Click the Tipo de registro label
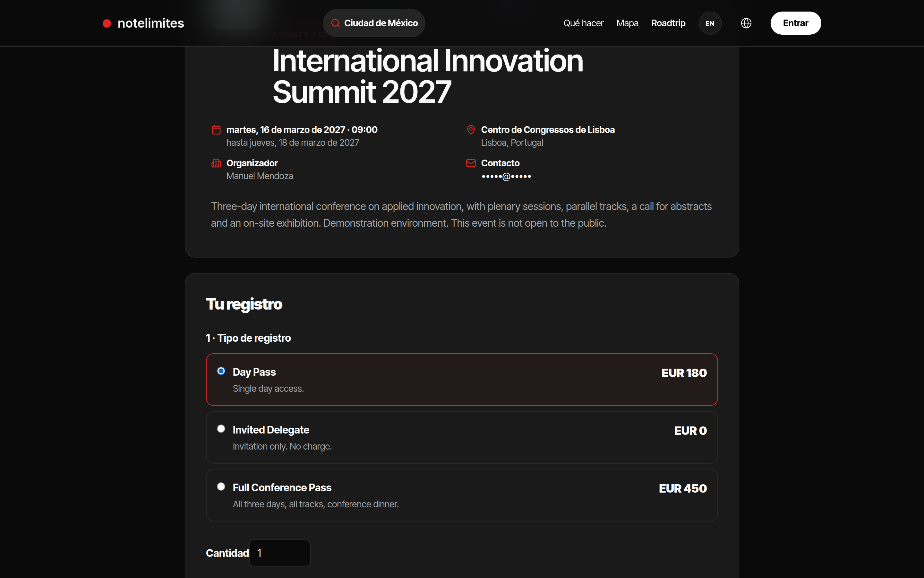 click(x=248, y=338)
